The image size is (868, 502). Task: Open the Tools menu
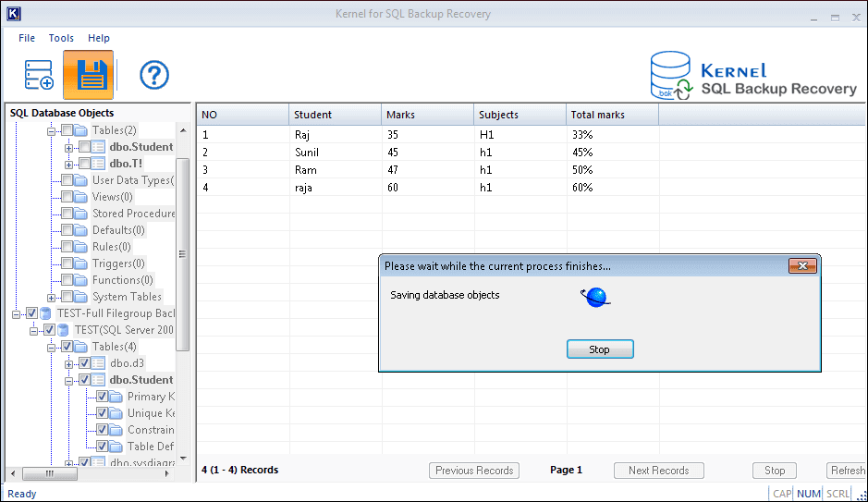tap(61, 38)
